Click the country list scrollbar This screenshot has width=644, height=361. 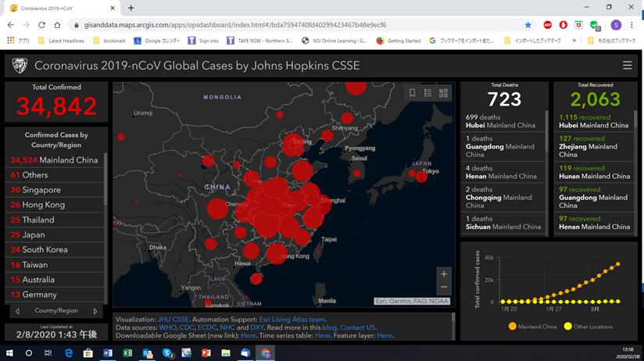click(x=106, y=179)
